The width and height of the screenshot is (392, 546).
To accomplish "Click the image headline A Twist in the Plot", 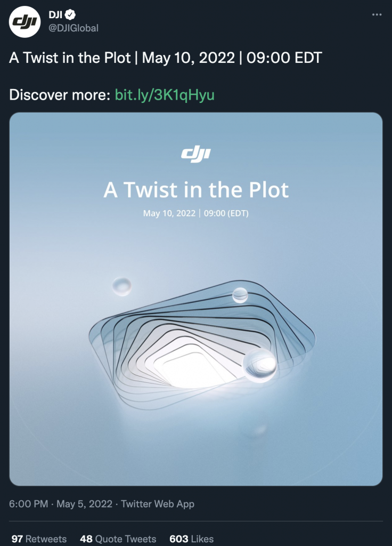I will [x=196, y=190].
